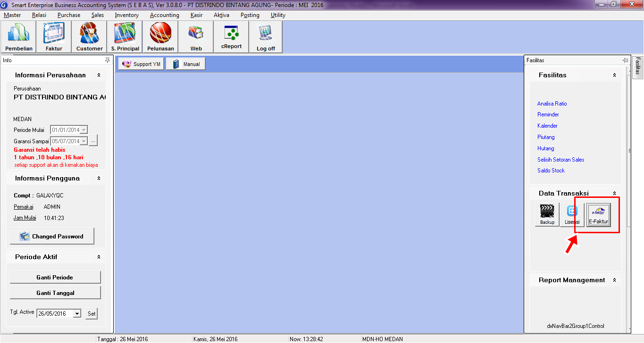Pin the Info panel
The image size is (644, 343).
coord(108,60)
